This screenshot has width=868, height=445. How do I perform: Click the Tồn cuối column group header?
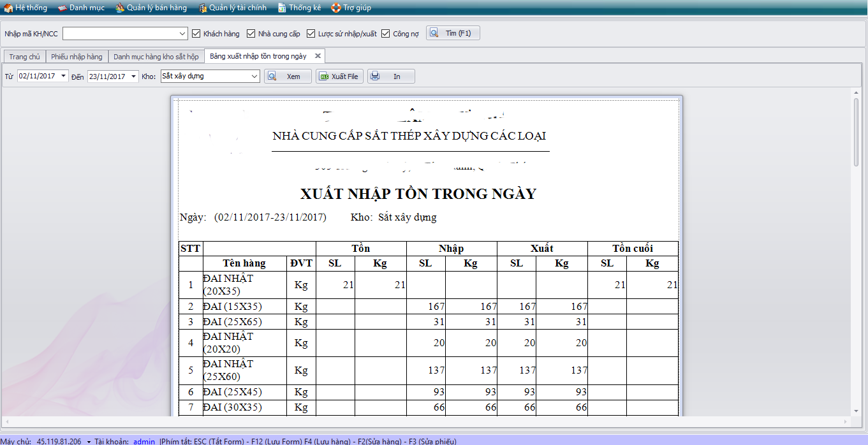tap(633, 249)
